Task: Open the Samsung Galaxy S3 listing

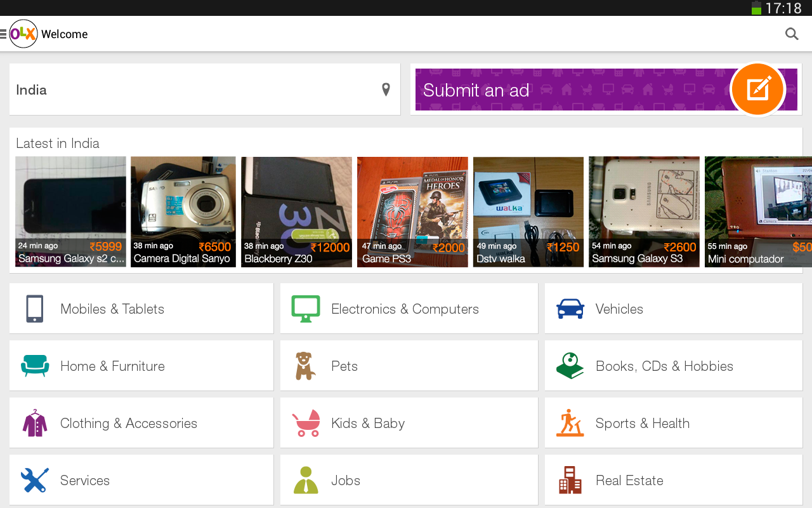Action: pyautogui.click(x=644, y=212)
